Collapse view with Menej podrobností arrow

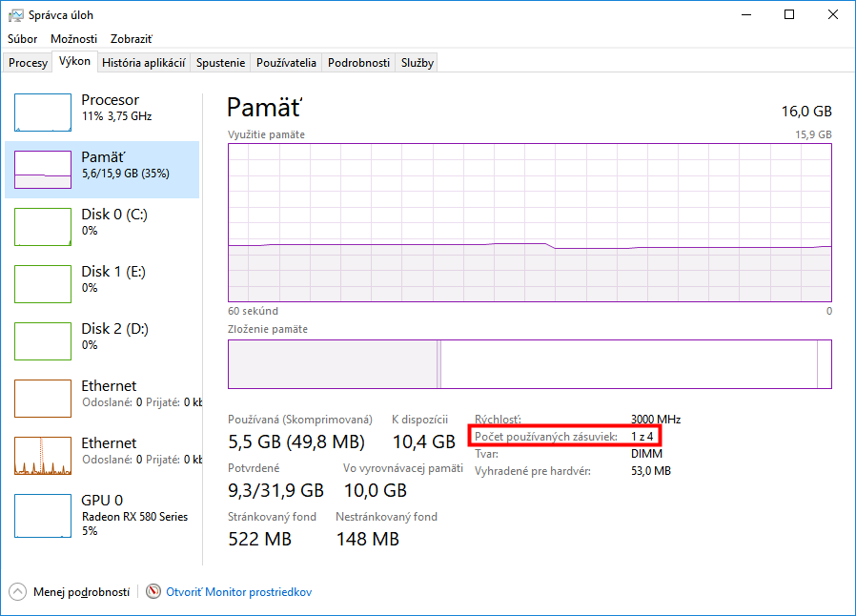tap(17, 591)
